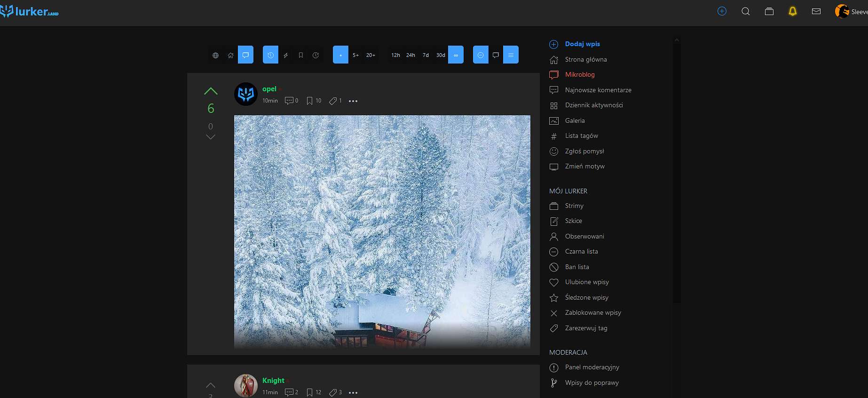This screenshot has height=398, width=868.
Task: Open Knight's profile name
Action: tap(273, 381)
